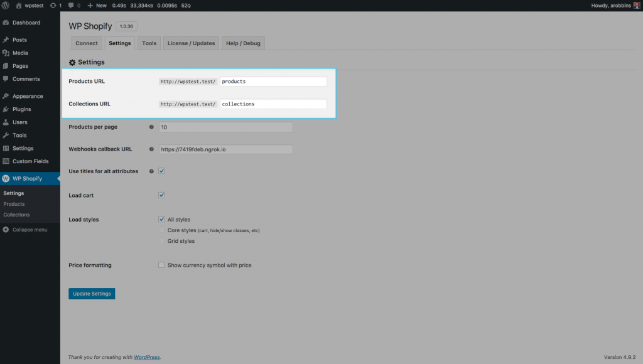Viewport: 643px width, 364px height.
Task: Click the 1.0.36 version badge
Action: [x=126, y=26]
